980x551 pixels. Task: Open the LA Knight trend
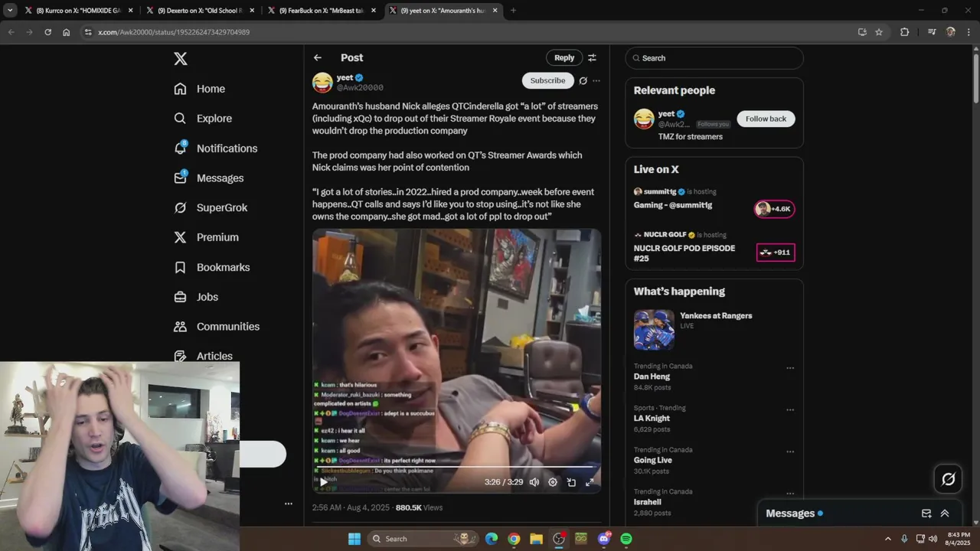(652, 419)
